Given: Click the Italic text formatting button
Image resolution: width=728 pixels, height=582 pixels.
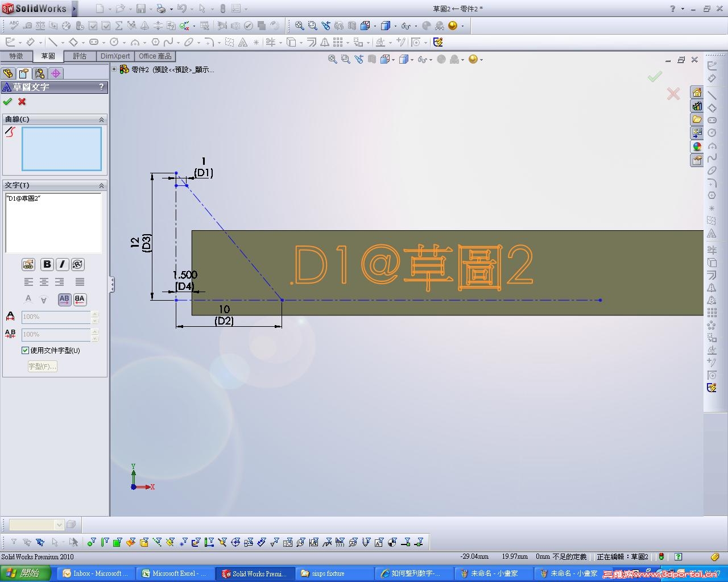Looking at the screenshot, I should point(63,264).
